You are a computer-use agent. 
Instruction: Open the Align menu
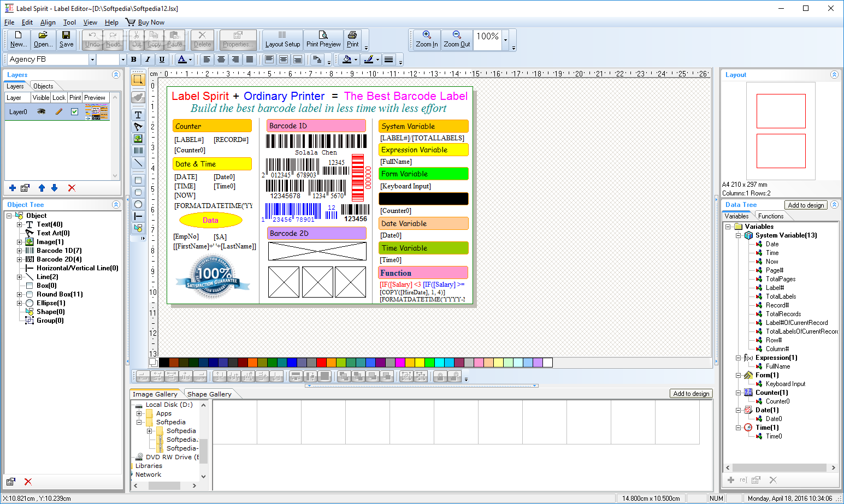[x=48, y=22]
